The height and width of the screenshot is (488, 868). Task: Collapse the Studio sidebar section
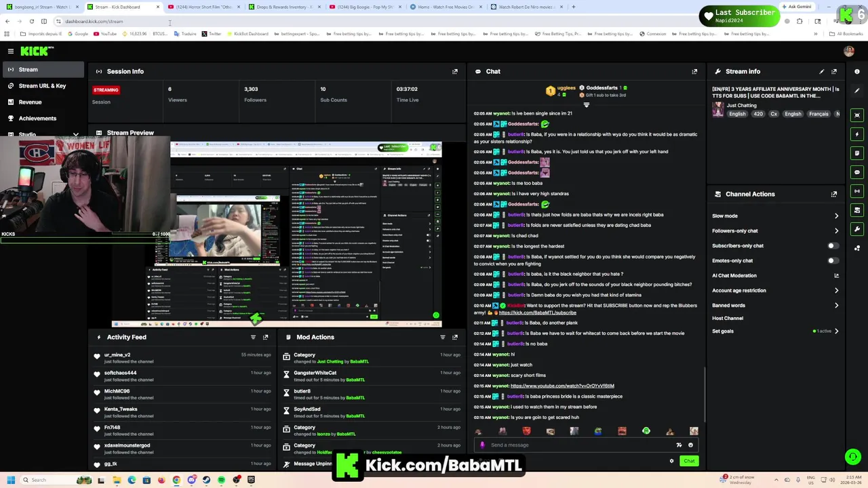pos(76,134)
